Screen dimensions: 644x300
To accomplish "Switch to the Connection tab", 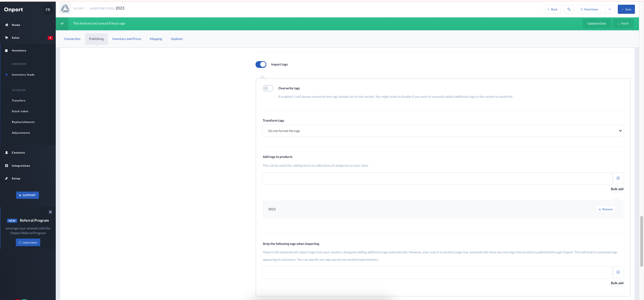I will coord(72,39).
